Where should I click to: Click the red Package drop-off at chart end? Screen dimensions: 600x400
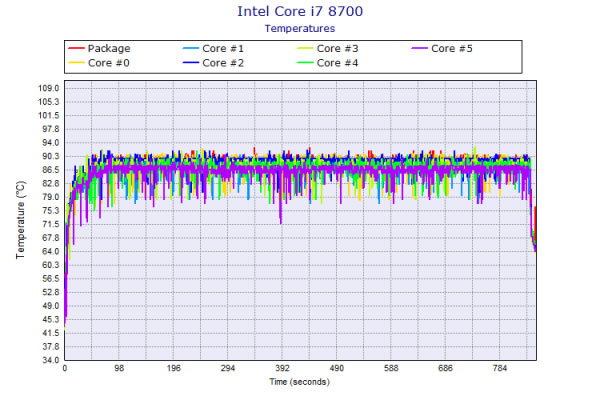tap(535, 226)
